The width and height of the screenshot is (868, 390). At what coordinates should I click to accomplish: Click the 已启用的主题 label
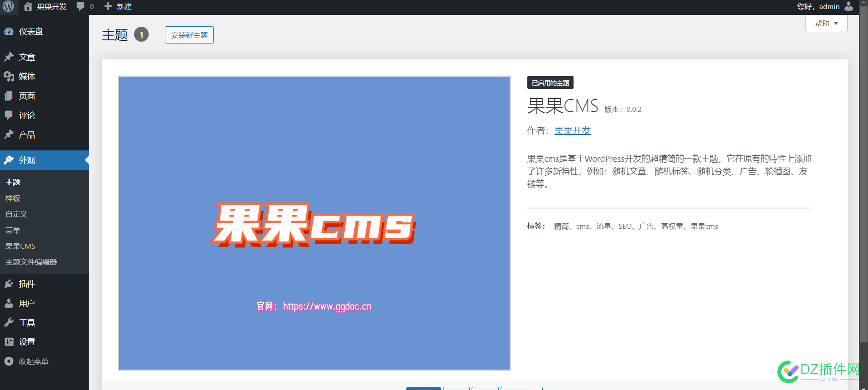(550, 82)
